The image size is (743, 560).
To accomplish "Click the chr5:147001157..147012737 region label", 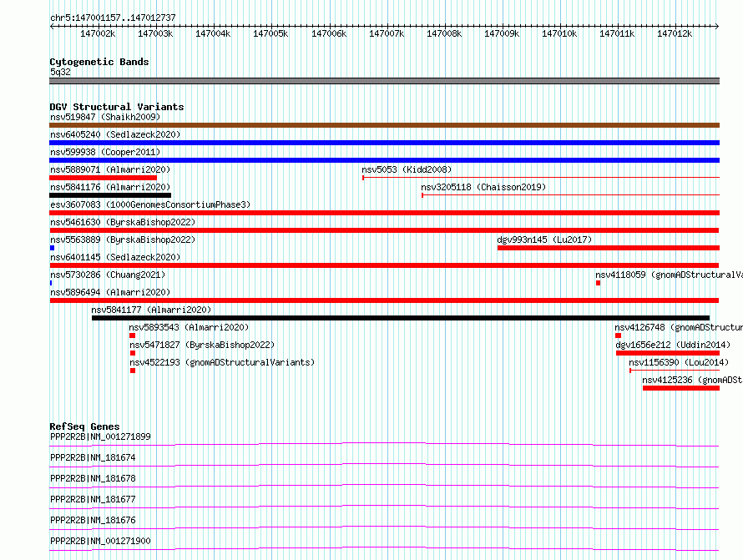I will [113, 18].
